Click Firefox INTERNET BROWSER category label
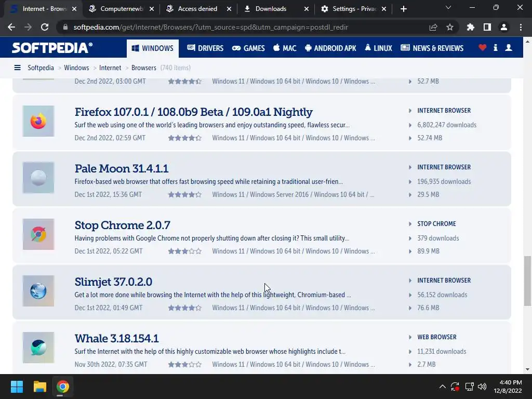Viewport: 532px width, 399px height. tap(444, 111)
